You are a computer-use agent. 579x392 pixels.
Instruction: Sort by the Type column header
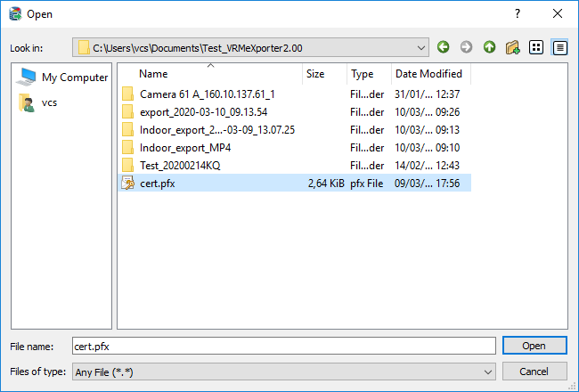pos(369,74)
